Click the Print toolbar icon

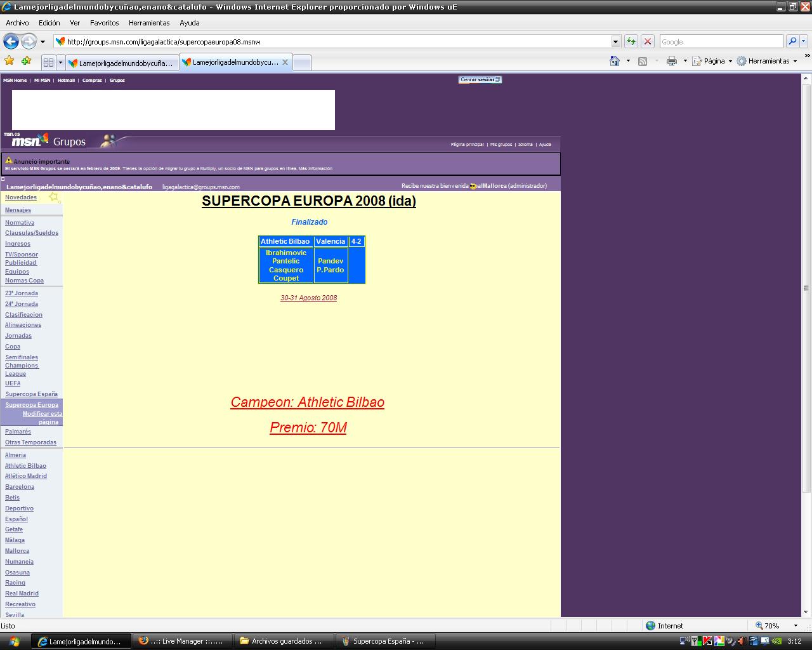tap(672, 61)
